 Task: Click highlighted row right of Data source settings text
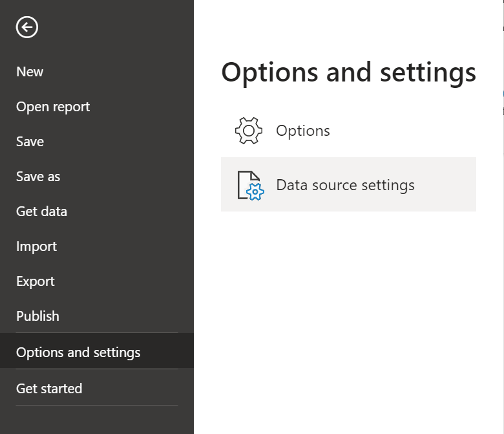[446, 185]
